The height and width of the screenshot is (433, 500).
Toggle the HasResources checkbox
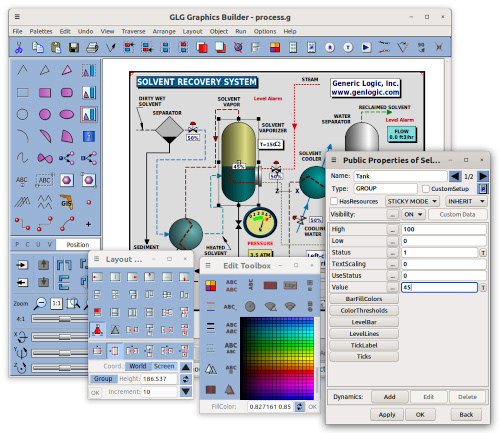tap(334, 201)
